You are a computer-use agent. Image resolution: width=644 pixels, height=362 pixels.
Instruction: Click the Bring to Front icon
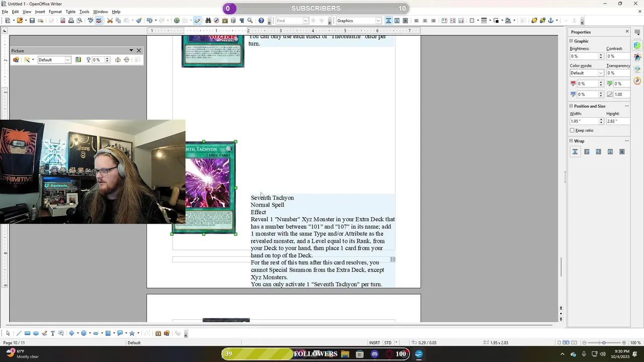pyautogui.click(x=534, y=21)
